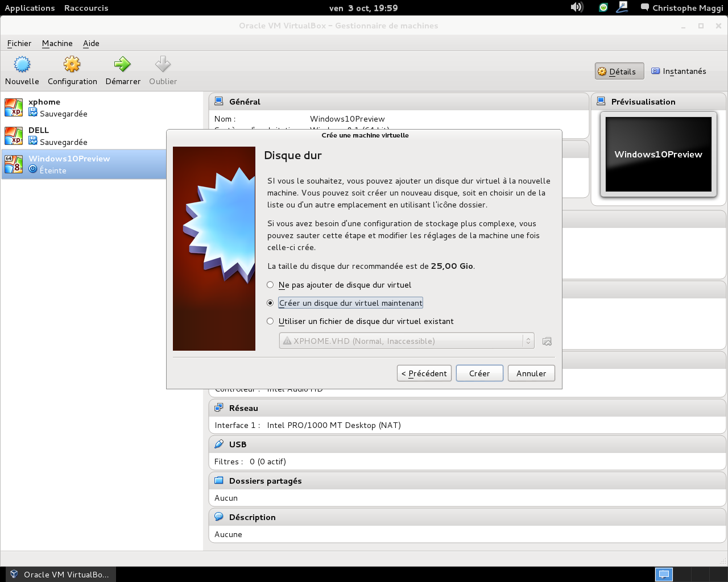The image size is (728, 582).
Task: Click the Christophe Maggi user name
Action: tap(688, 8)
